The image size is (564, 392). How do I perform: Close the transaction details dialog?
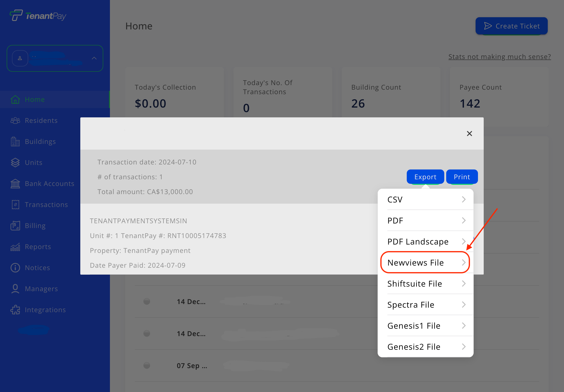pyautogui.click(x=469, y=134)
